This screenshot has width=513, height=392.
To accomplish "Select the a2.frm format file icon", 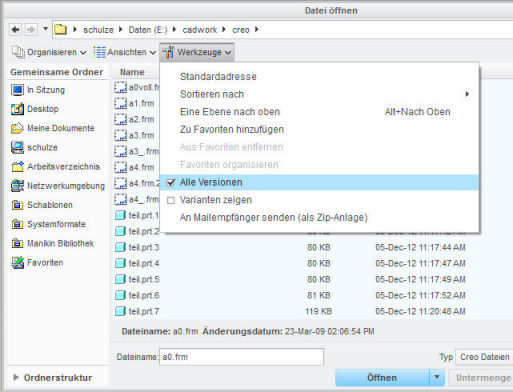I will (120, 119).
